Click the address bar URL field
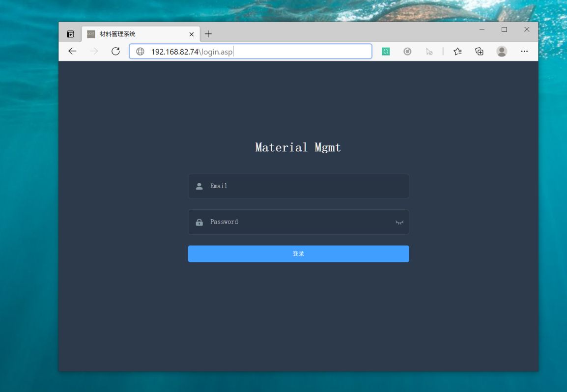 [x=251, y=52]
